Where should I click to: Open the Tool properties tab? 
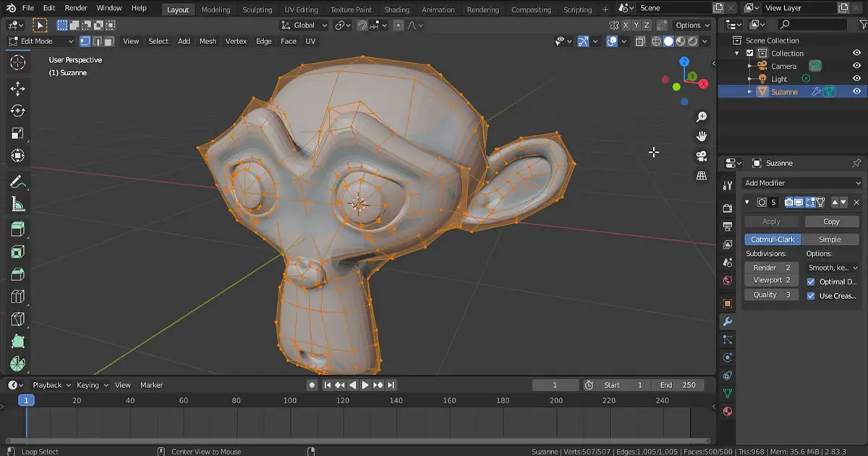pos(728,186)
